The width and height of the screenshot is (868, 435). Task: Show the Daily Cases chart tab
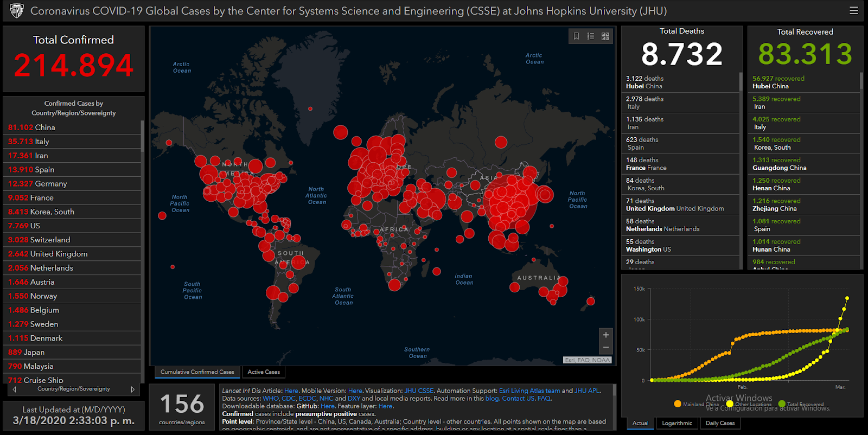coord(720,423)
